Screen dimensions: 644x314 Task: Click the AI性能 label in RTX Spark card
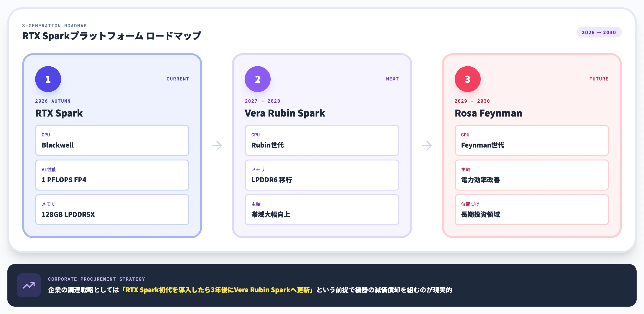click(49, 169)
